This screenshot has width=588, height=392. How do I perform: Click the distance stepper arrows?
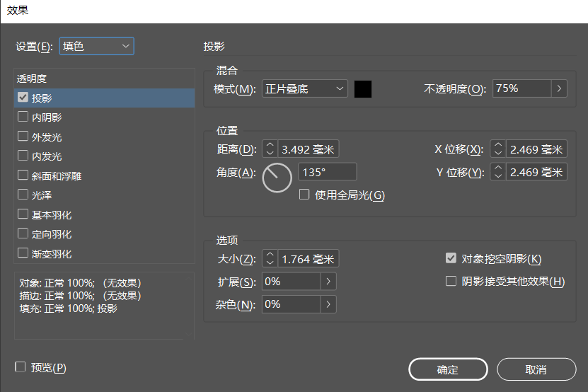[x=270, y=149]
